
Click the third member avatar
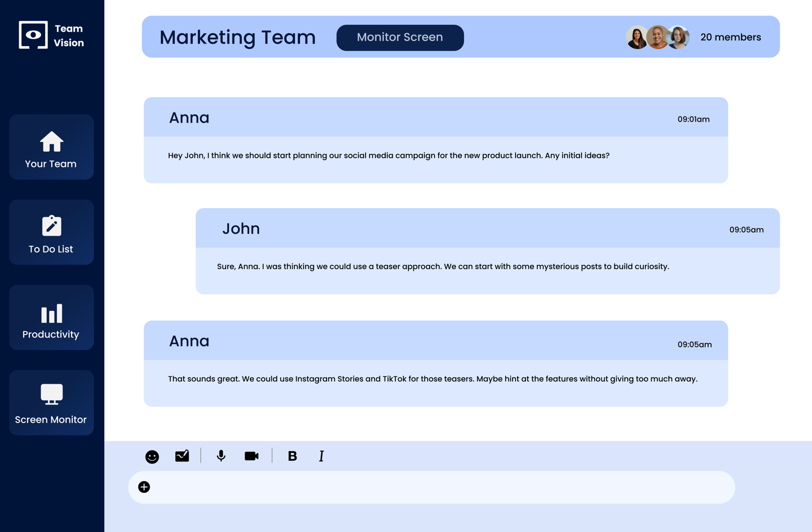click(x=679, y=37)
